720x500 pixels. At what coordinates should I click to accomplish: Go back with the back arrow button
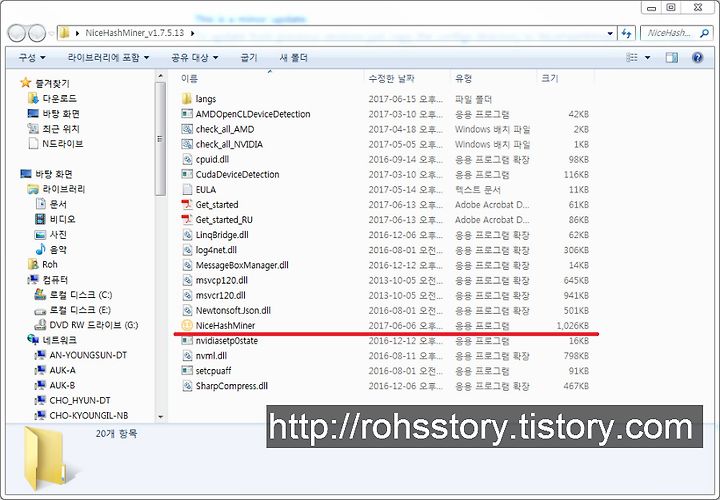pyautogui.click(x=17, y=33)
